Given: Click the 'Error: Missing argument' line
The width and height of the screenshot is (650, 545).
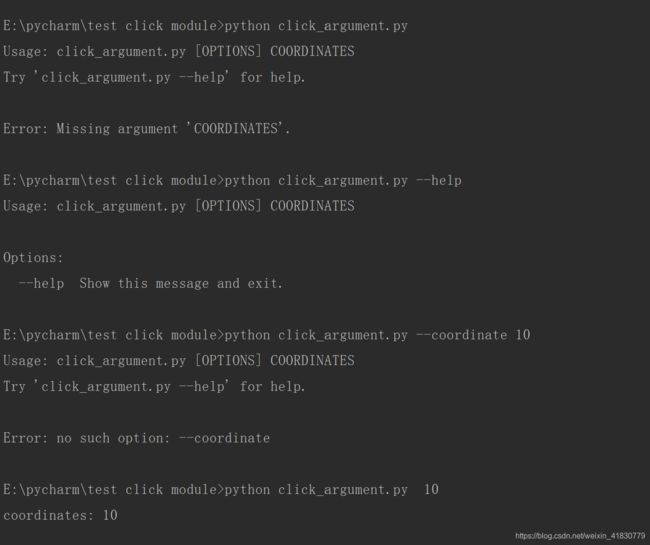Looking at the screenshot, I should (146, 129).
